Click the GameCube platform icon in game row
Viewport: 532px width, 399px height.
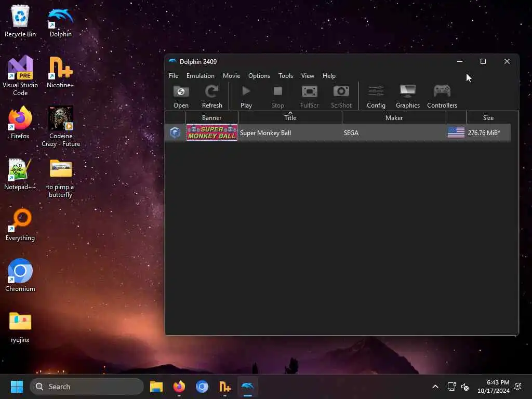(175, 132)
